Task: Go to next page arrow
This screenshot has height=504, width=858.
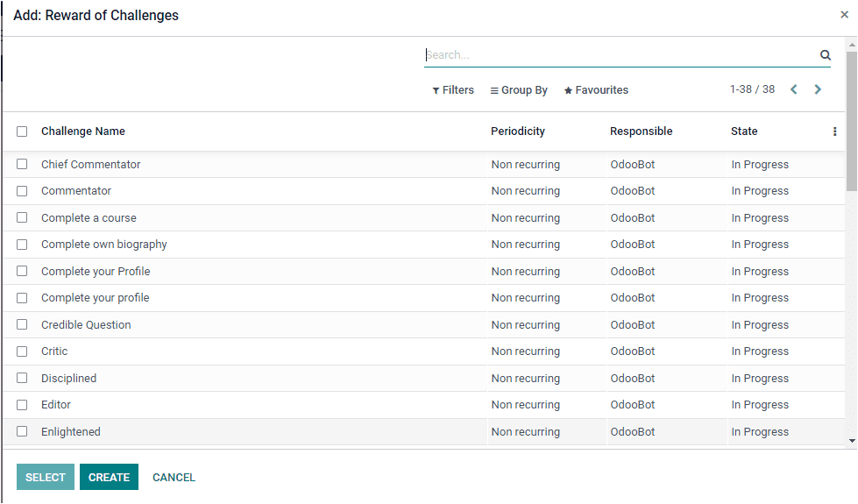Action: coord(818,89)
